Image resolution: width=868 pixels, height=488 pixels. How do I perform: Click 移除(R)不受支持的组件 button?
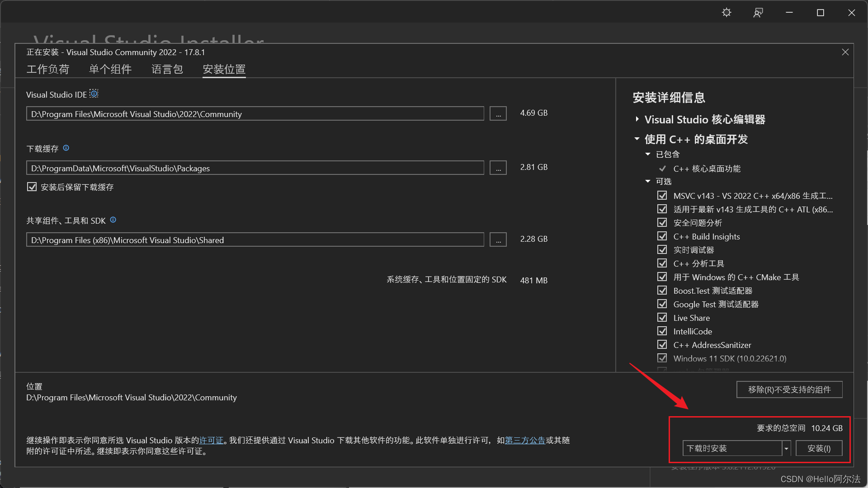point(789,389)
